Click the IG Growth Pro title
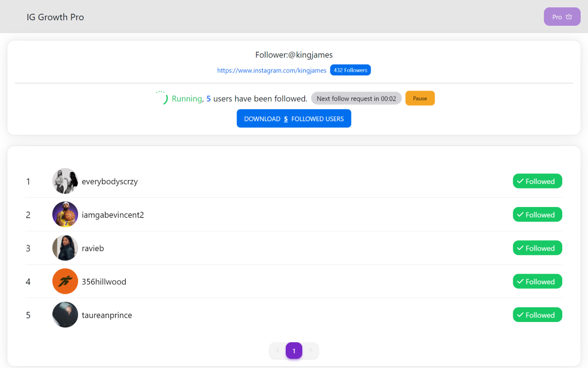 pyautogui.click(x=55, y=17)
